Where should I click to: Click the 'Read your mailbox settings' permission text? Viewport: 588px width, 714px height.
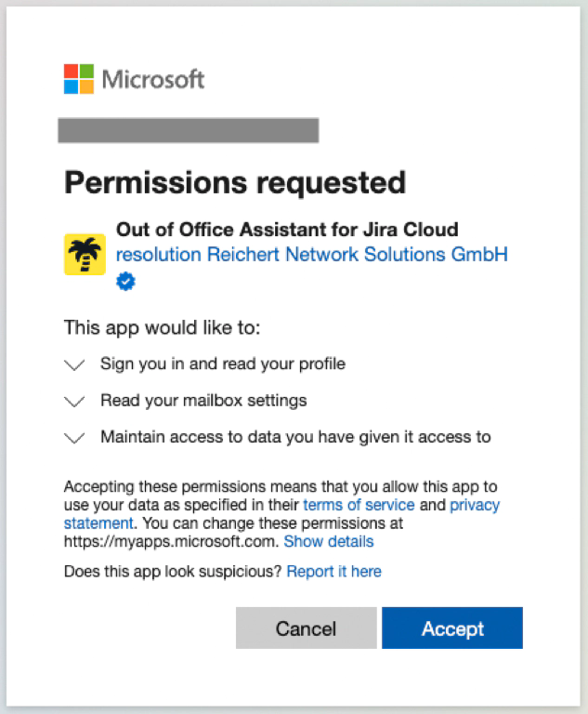point(203,401)
